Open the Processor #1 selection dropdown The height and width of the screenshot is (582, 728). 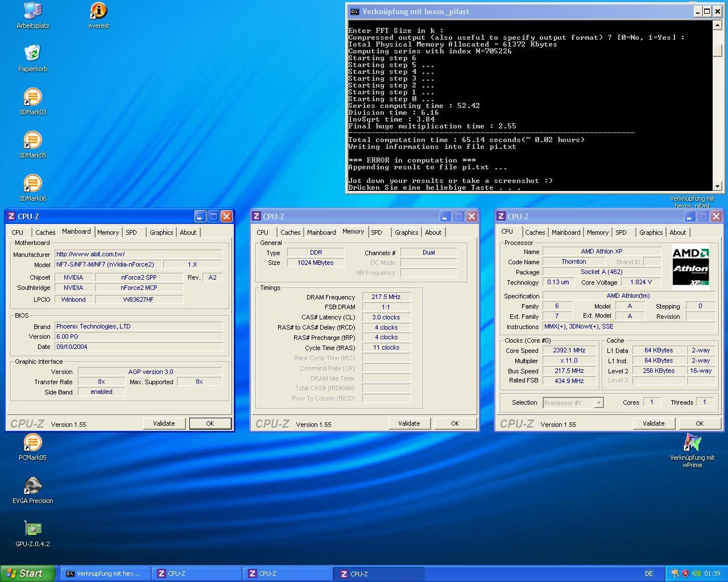pos(573,403)
